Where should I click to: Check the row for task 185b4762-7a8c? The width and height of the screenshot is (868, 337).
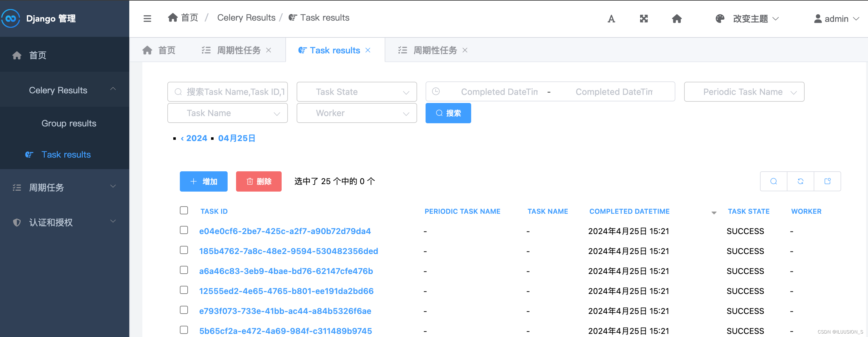[184, 250]
